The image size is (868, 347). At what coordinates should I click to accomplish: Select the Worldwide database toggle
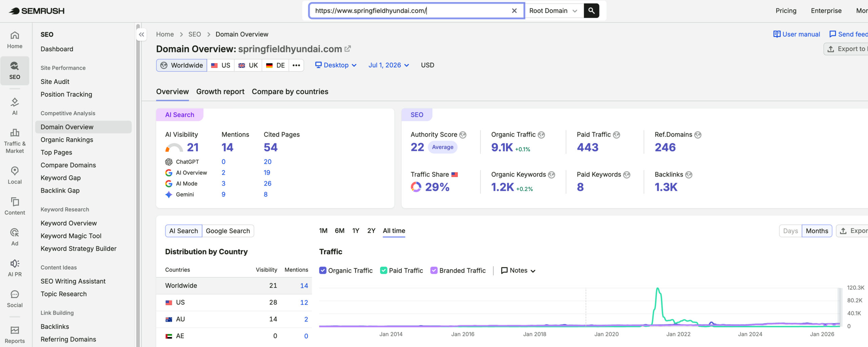[x=182, y=65]
